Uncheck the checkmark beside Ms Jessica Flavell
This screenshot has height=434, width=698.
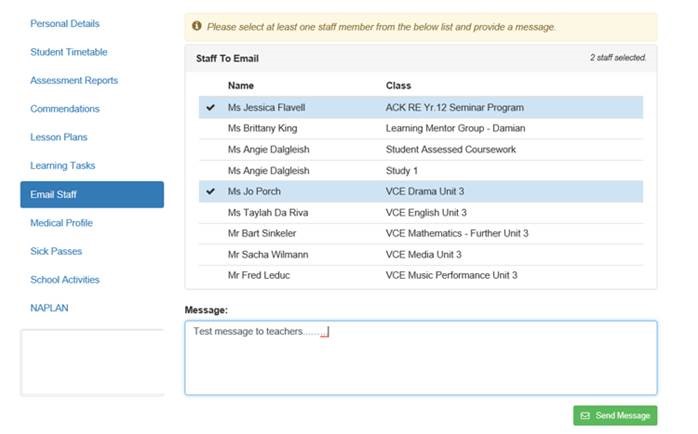tap(210, 107)
